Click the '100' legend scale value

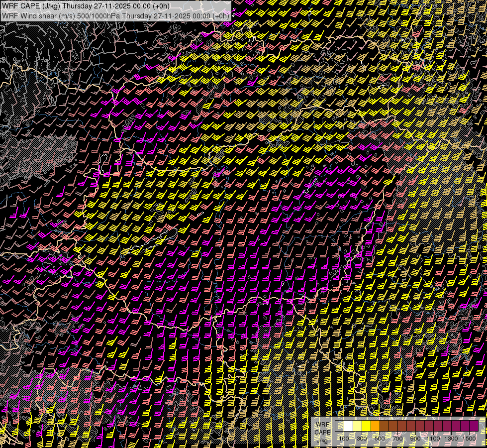coord(344,439)
